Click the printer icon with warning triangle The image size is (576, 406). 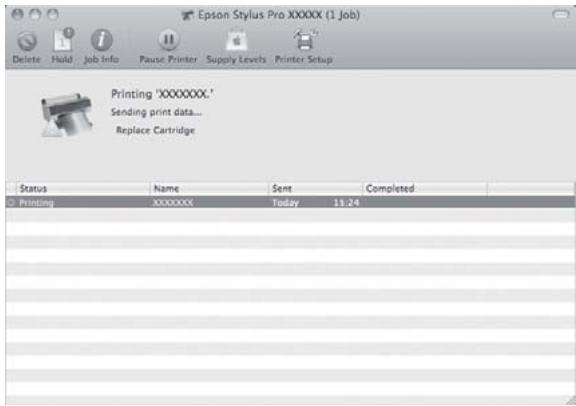pos(66,115)
